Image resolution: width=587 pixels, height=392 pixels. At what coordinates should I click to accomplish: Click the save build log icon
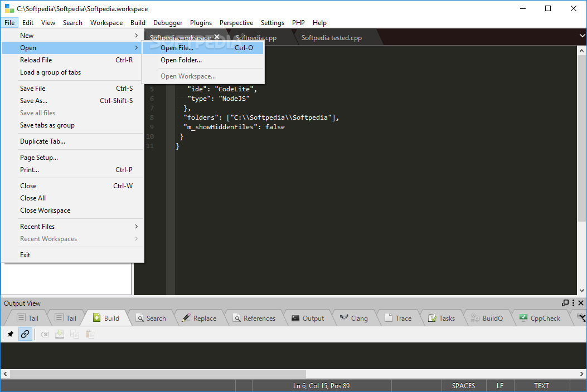click(x=60, y=334)
